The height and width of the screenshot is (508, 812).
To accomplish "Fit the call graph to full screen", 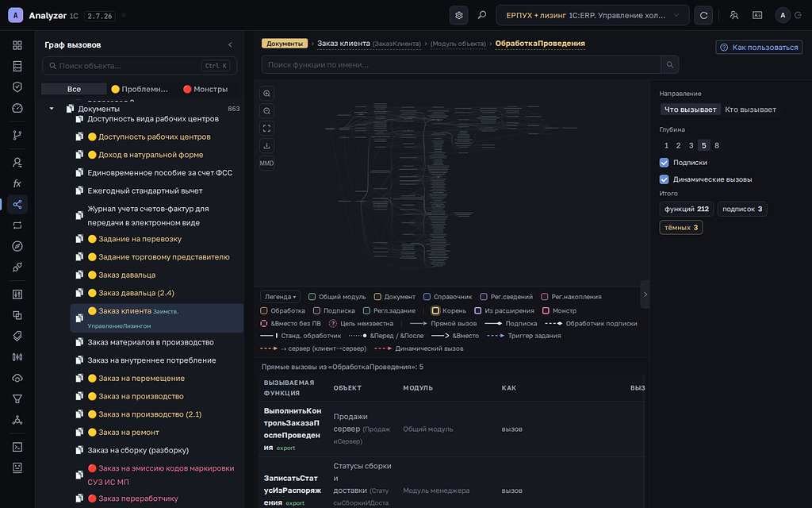I will click(x=266, y=129).
